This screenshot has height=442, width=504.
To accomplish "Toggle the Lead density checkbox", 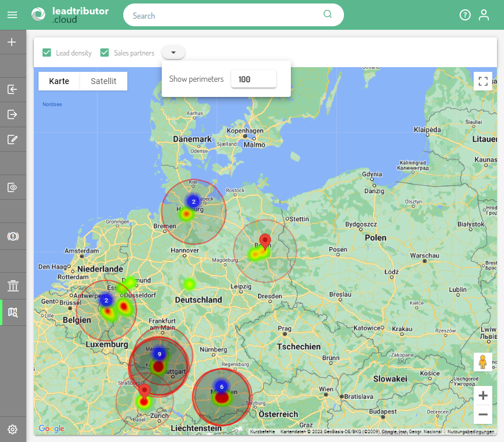I will tap(47, 53).
